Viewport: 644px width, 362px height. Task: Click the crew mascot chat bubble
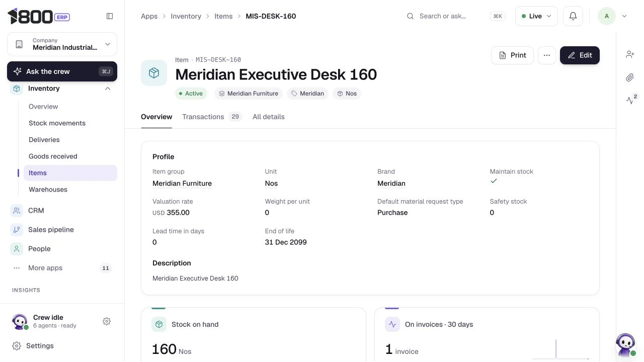625,344
